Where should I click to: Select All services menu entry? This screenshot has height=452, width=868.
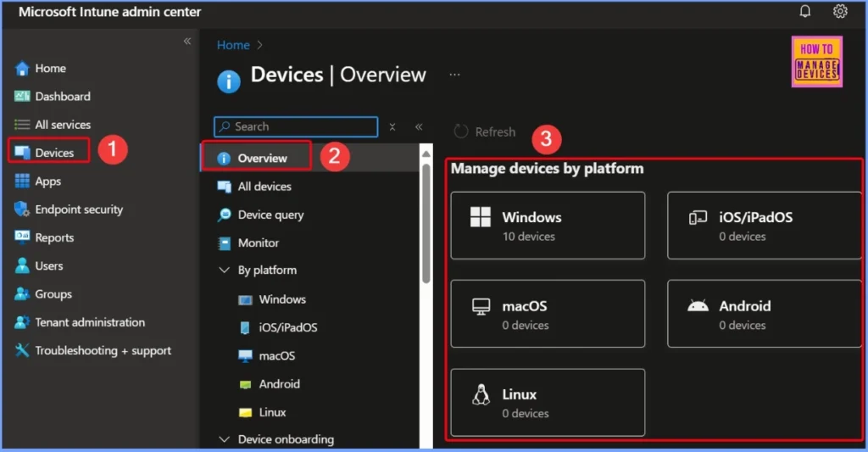[63, 125]
